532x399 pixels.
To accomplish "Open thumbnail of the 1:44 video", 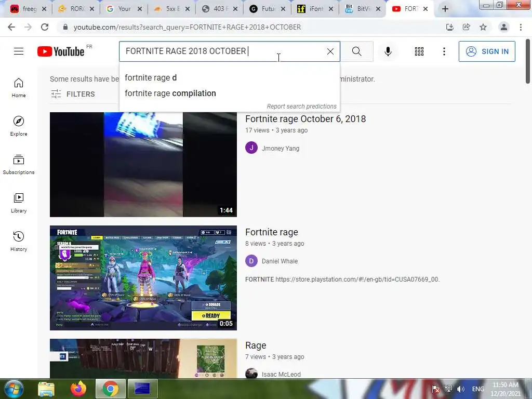I will 143,165.
